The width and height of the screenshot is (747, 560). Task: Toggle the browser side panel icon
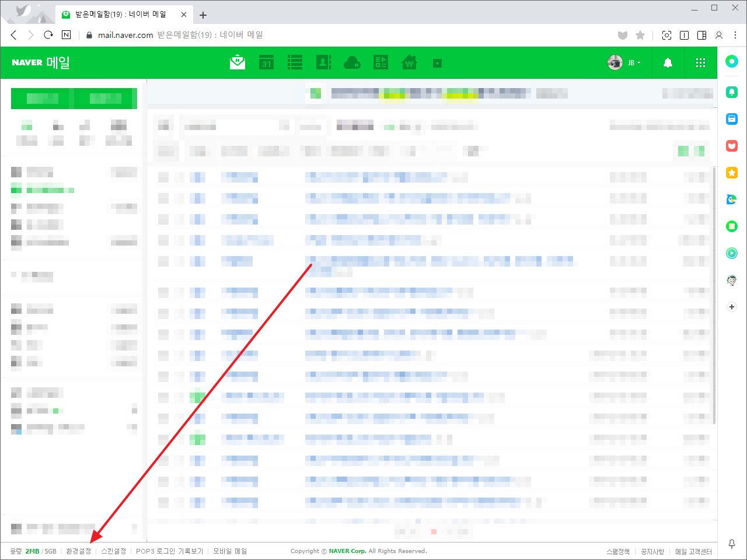tap(701, 35)
